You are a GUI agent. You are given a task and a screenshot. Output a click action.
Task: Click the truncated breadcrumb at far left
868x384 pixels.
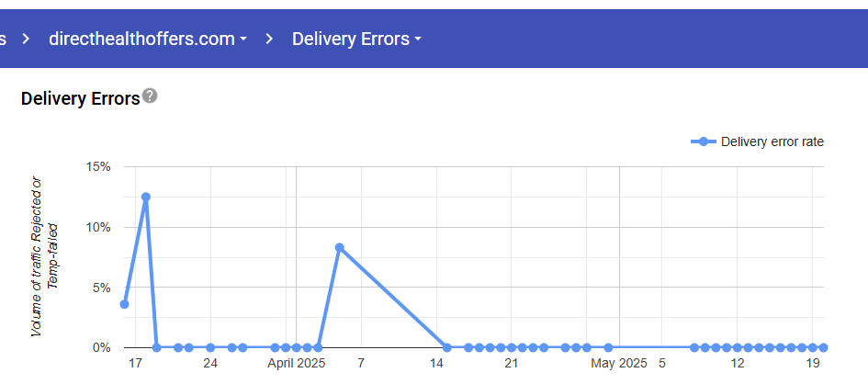coord(4,40)
